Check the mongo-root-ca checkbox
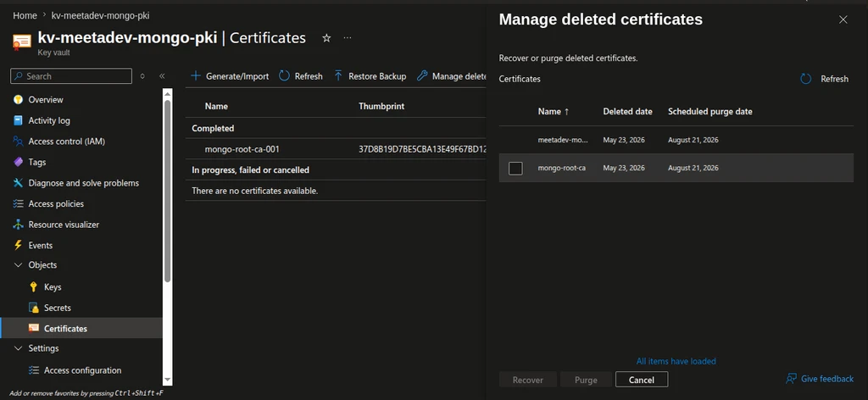The image size is (868, 400). [515, 168]
